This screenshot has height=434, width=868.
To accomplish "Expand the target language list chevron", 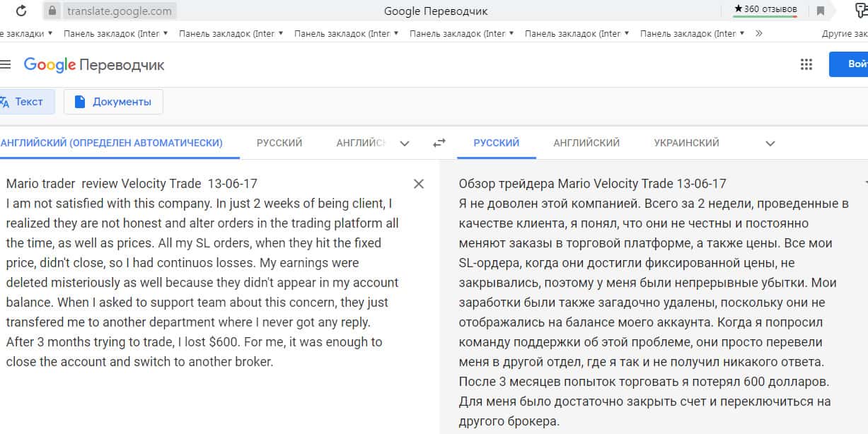I will pos(770,143).
